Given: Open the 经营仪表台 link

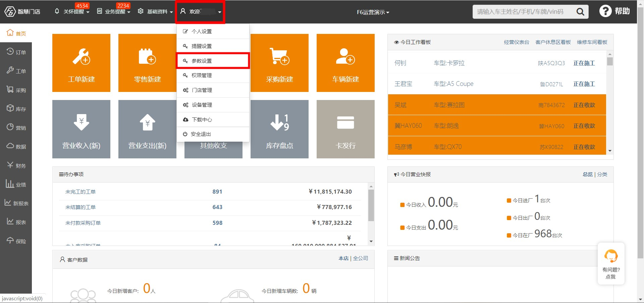Looking at the screenshot, I should [517, 42].
